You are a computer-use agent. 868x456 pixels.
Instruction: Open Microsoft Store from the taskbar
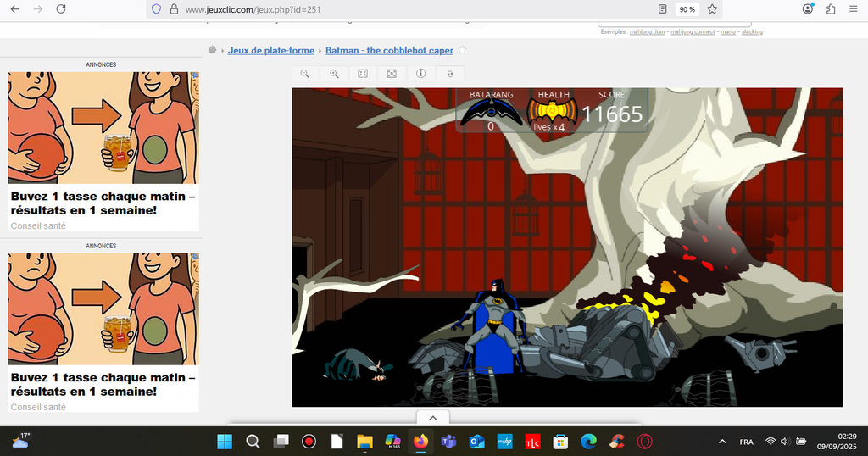click(560, 442)
